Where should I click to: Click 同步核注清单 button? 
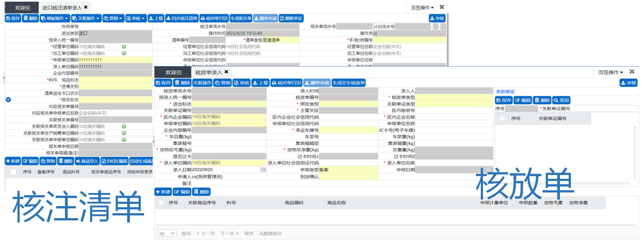182,18
